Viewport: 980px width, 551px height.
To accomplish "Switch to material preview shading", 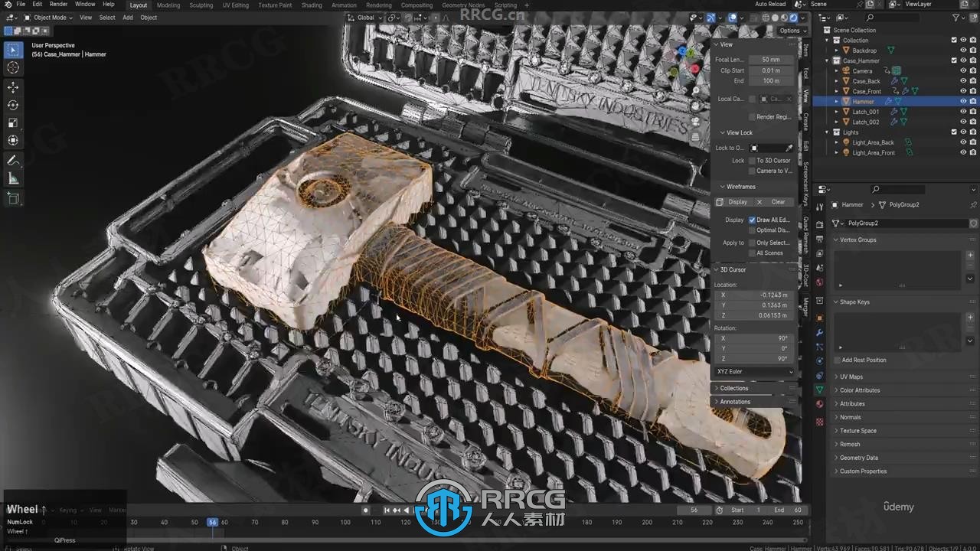I will (x=784, y=18).
